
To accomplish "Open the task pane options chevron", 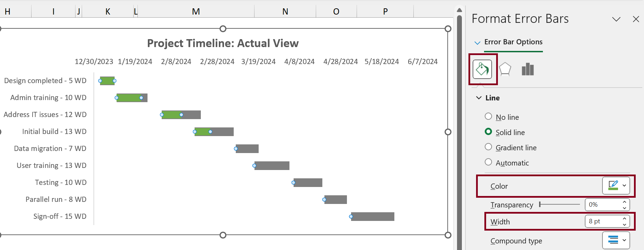I will 616,19.
